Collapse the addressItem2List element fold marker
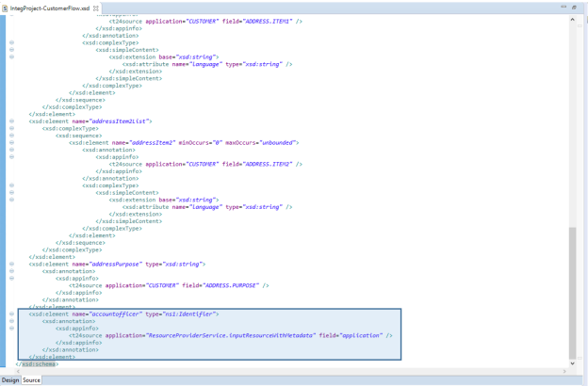Viewport: 588px width, 386px height. tap(11, 121)
